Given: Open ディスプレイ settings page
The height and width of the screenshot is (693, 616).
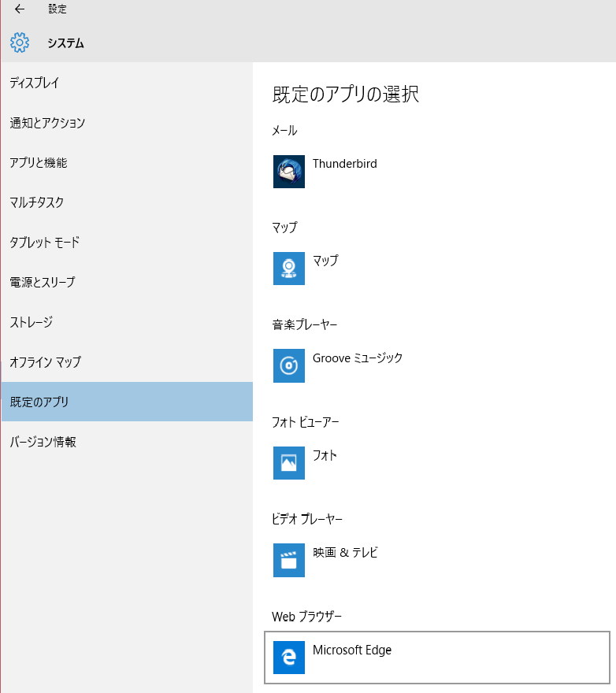Looking at the screenshot, I should point(127,83).
